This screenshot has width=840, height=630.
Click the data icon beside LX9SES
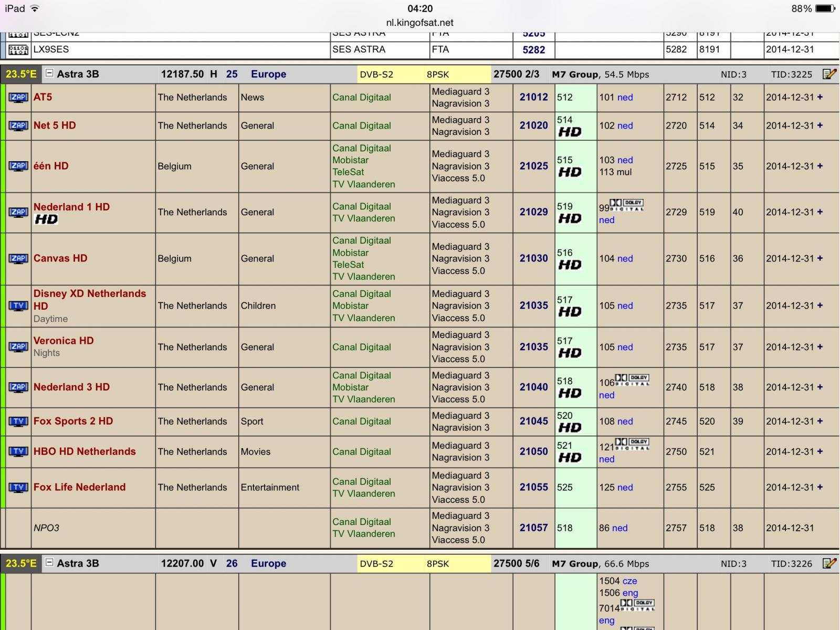tap(18, 50)
